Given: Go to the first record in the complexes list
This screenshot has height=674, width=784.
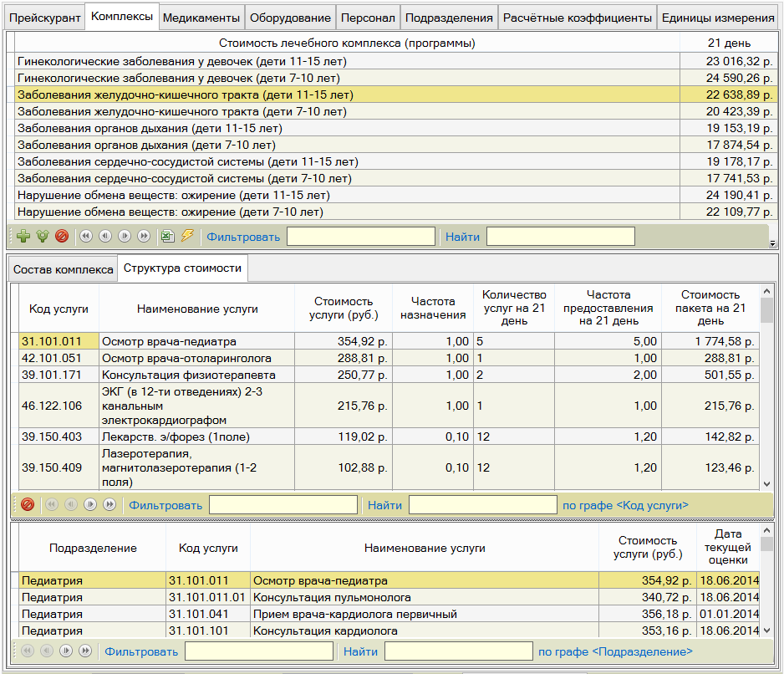Looking at the screenshot, I should coord(85,237).
